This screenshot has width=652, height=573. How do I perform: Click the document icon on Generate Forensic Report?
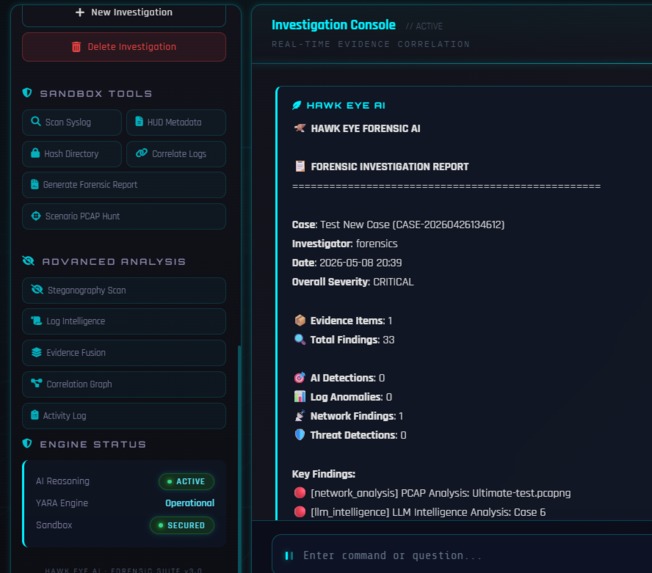(35, 184)
